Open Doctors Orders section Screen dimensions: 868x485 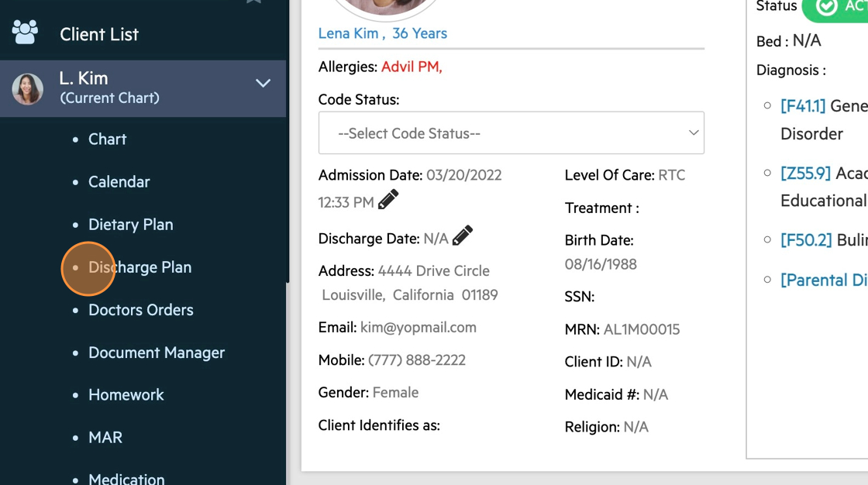tap(140, 310)
